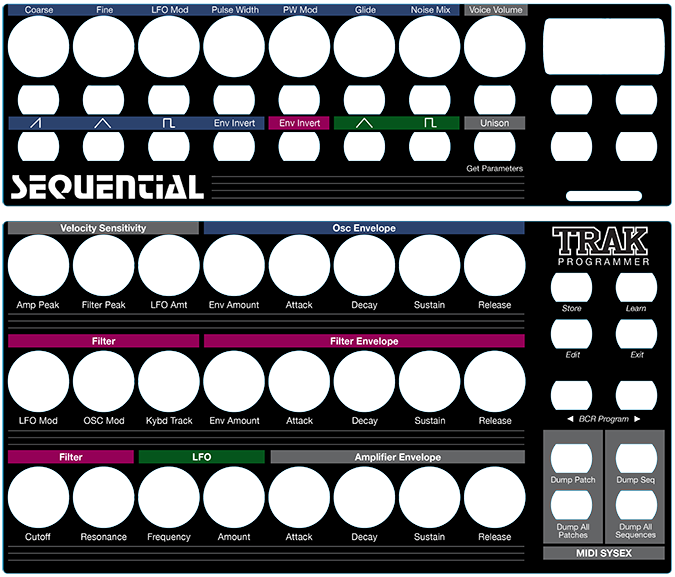Click the Amplifier Envelope Release knob

click(495, 497)
